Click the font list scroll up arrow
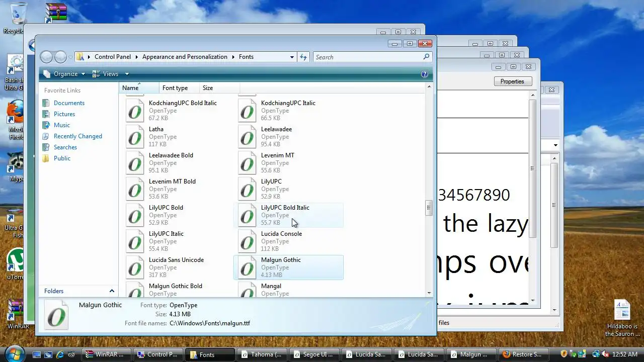644x362 pixels. coord(429,87)
